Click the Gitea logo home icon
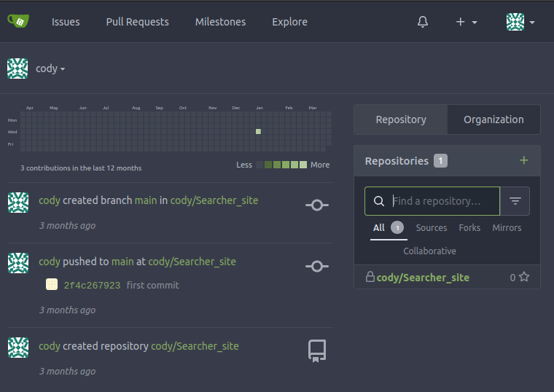Image resolution: width=554 pixels, height=392 pixels. click(x=18, y=21)
